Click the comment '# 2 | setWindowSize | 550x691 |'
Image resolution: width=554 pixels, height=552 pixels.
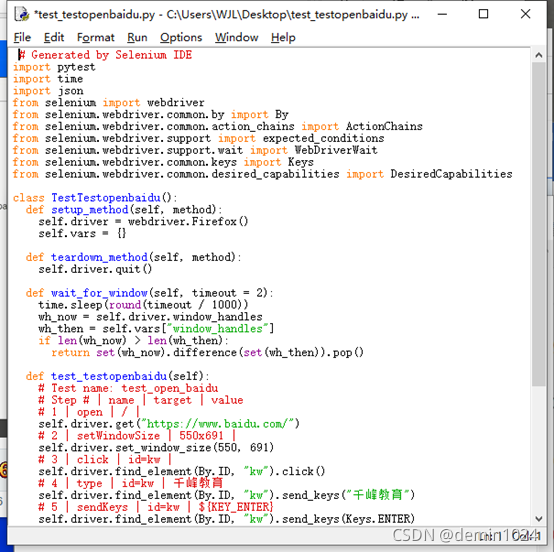(x=137, y=436)
